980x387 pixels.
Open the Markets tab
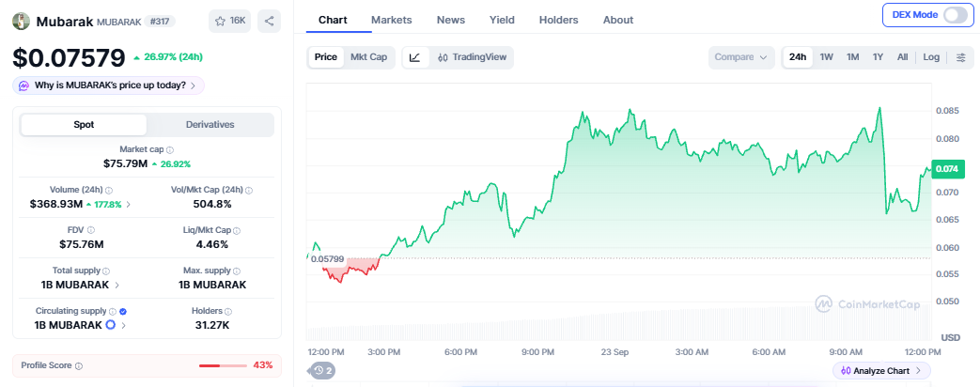pos(391,20)
